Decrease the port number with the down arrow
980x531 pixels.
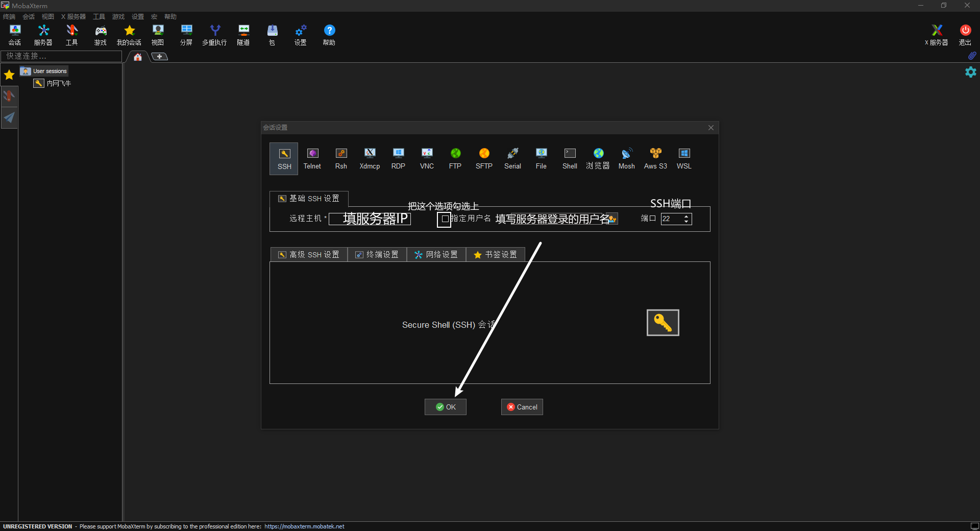pyautogui.click(x=686, y=222)
